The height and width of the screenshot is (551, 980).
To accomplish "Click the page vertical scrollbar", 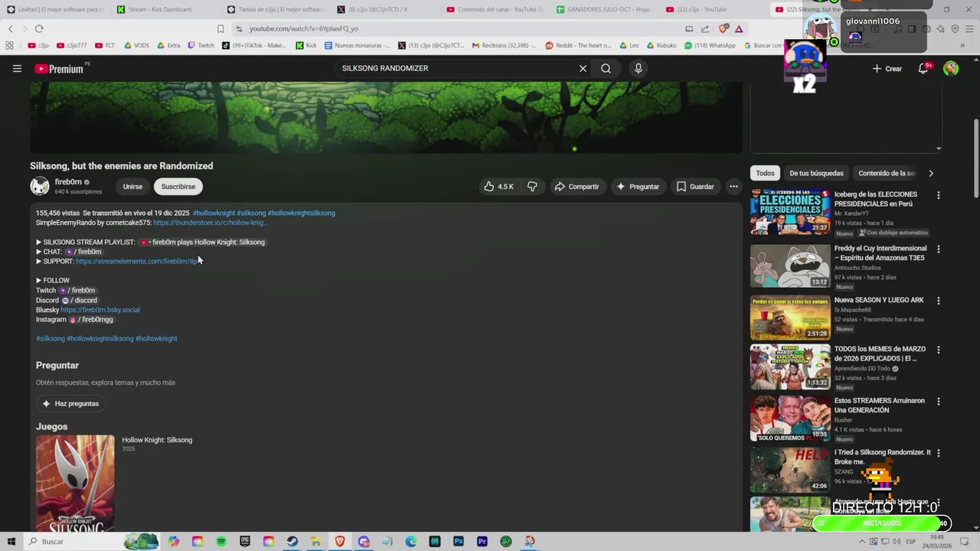I will click(x=975, y=157).
